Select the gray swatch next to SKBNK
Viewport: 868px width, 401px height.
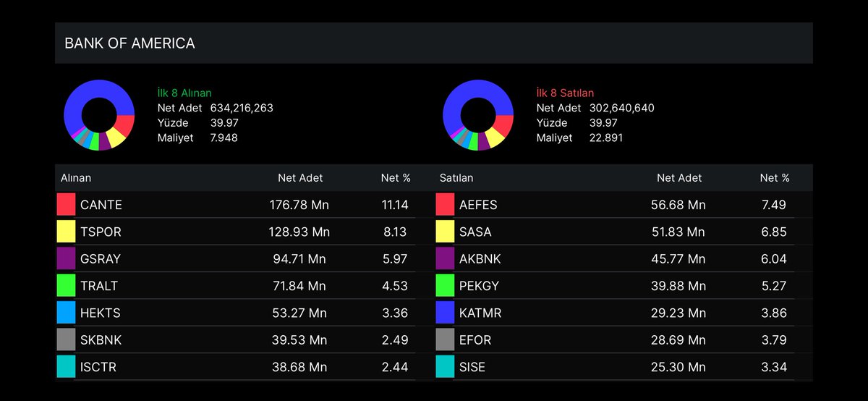point(66,340)
